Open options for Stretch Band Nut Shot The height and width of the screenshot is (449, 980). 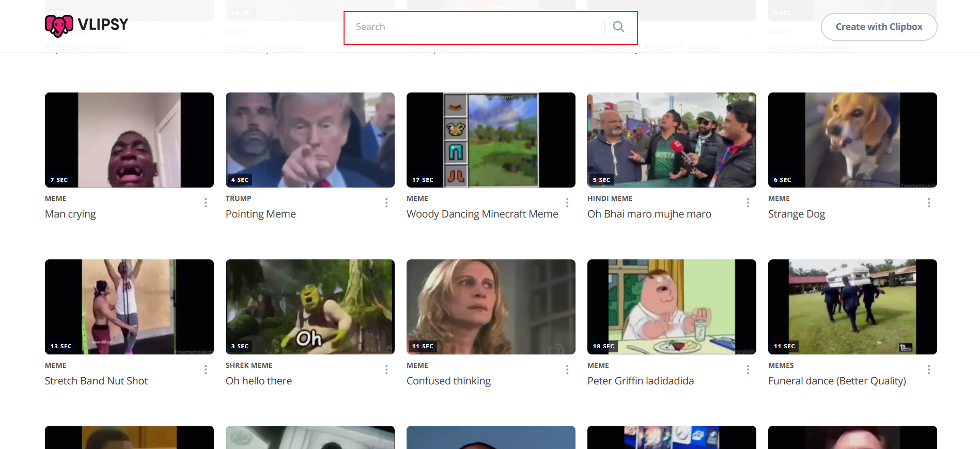pos(206,369)
